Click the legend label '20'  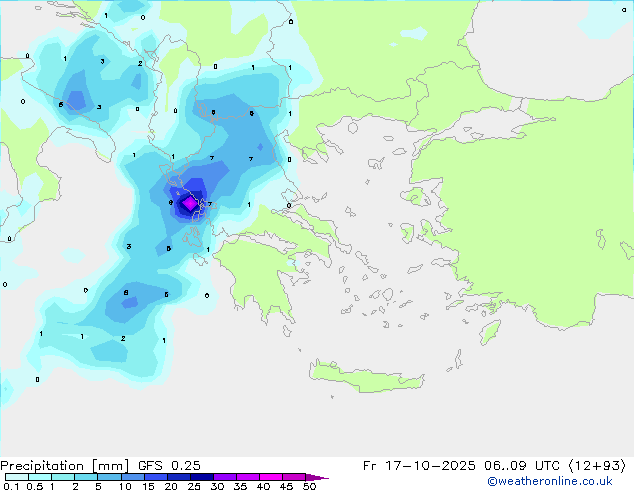pos(171,486)
